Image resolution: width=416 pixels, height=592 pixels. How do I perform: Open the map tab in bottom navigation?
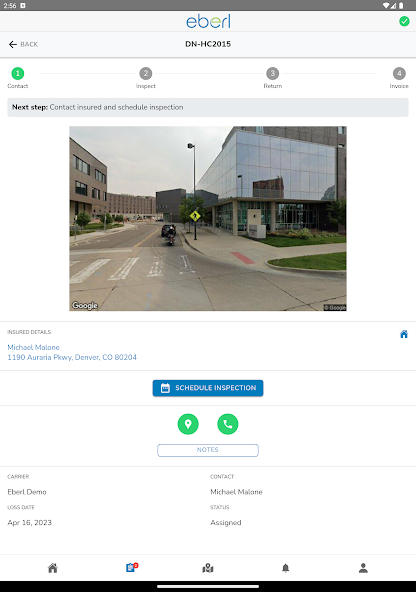(208, 568)
